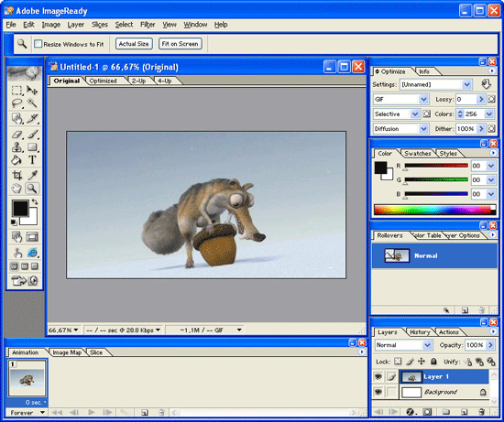Image resolution: width=504 pixels, height=422 pixels.
Task: Click the Lossy value input field
Action: pos(466,100)
